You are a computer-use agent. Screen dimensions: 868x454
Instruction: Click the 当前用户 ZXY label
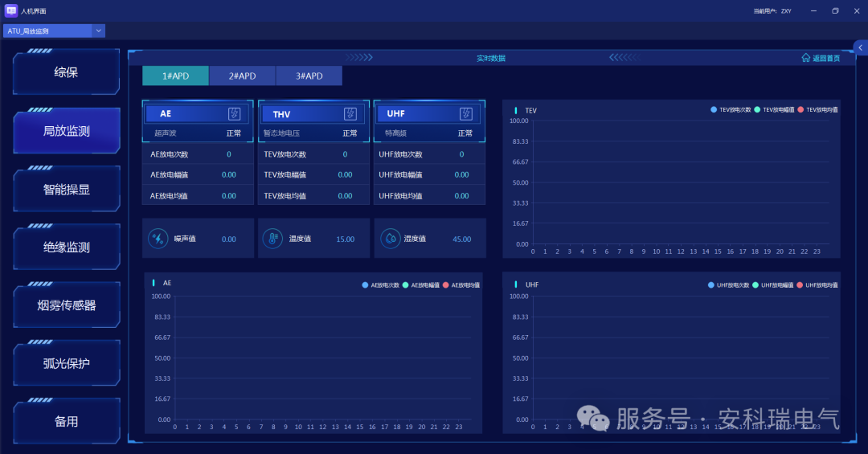coord(772,11)
